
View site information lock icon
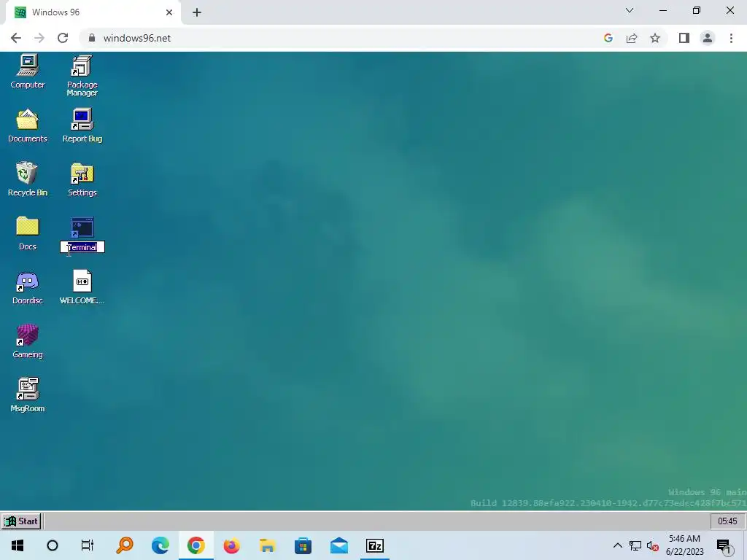click(x=92, y=38)
